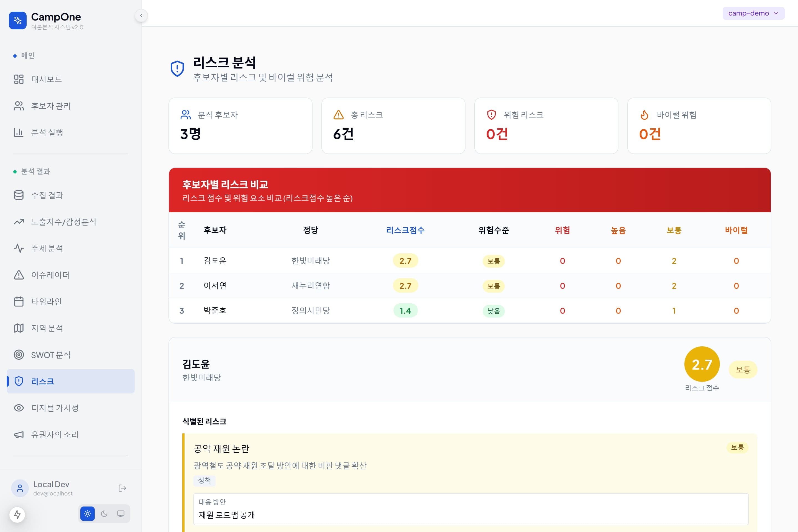Viewport: 798px width, 532px height.
Task: Click 이서연's 2.7 risk score badge
Action: click(405, 286)
